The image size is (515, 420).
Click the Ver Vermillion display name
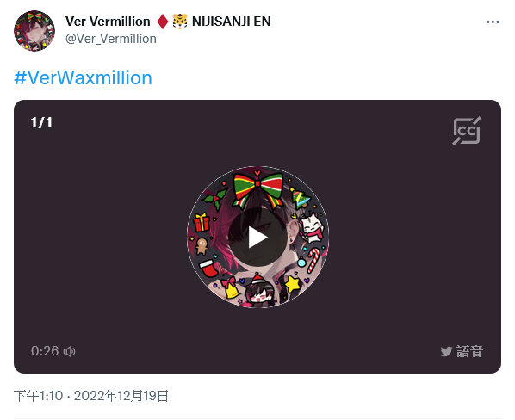(108, 22)
